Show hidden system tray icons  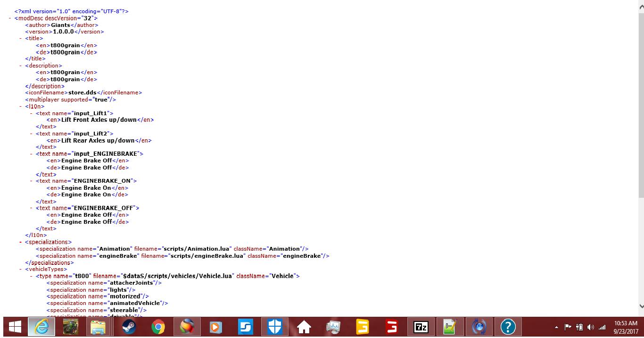pyautogui.click(x=556, y=327)
